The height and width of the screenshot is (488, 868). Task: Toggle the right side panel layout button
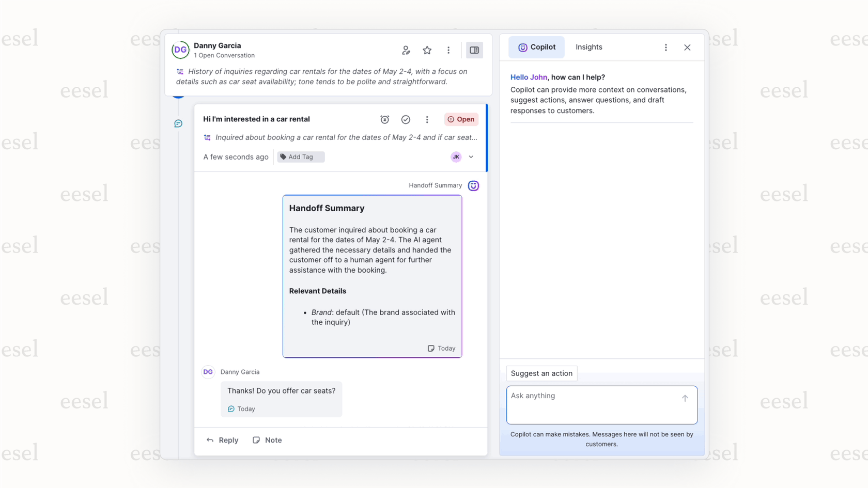pos(474,50)
